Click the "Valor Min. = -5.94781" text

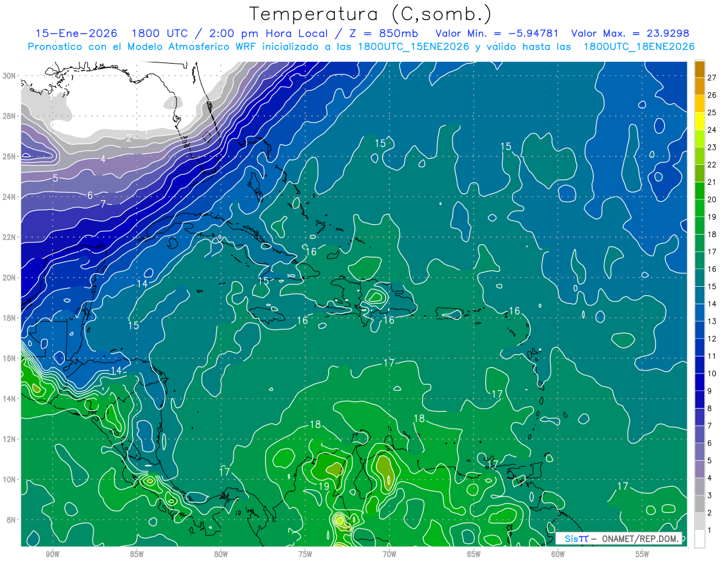pos(497,33)
